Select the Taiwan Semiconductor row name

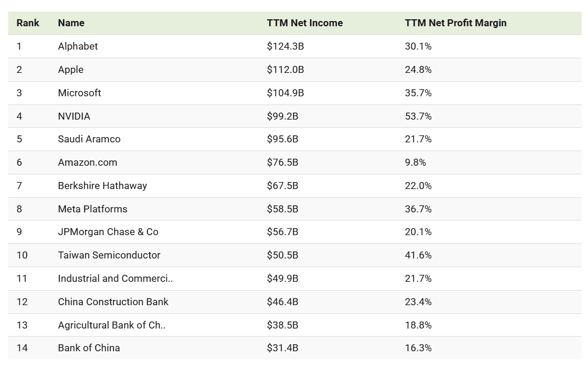109,255
